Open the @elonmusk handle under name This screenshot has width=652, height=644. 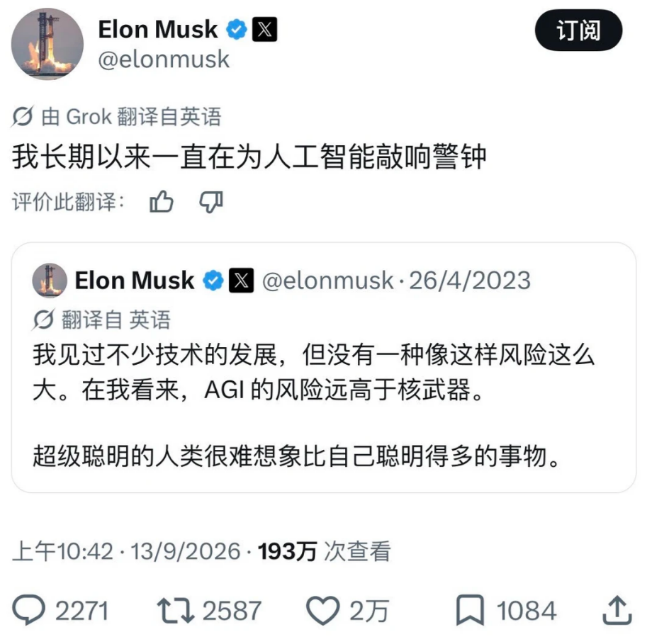click(x=164, y=60)
